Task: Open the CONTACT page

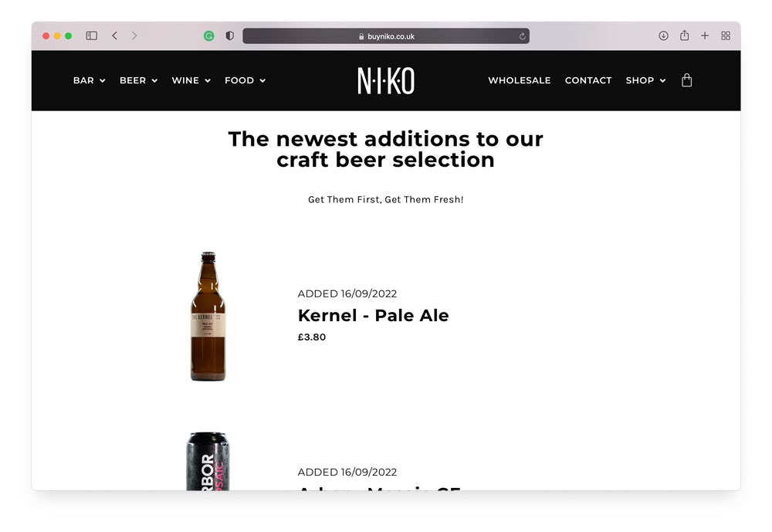Action: (587, 80)
